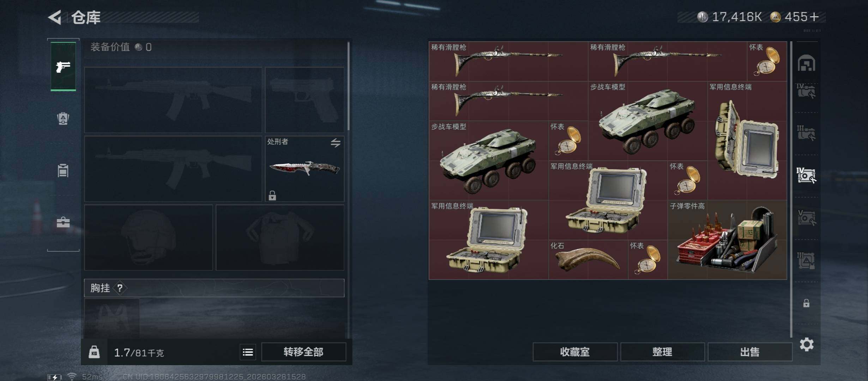Click the locked storage slot icon
This screenshot has width=868, height=381.
pyautogui.click(x=806, y=303)
